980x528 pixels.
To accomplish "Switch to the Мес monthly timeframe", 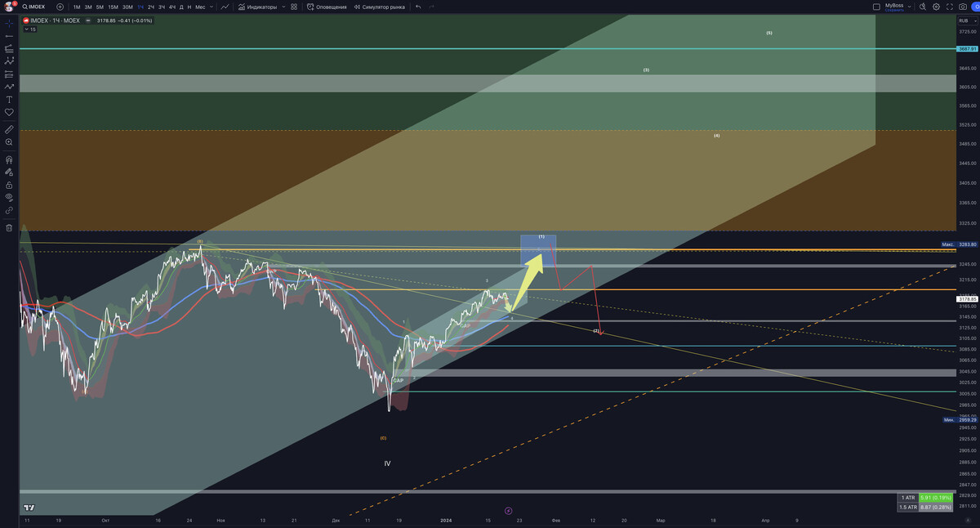I will [x=200, y=7].
